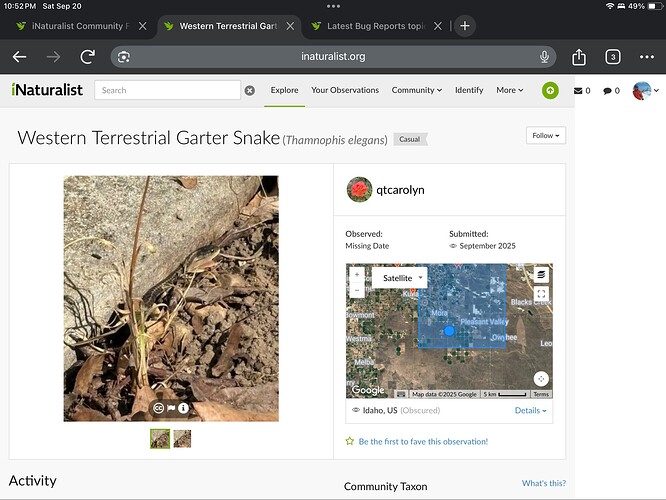Click the Casual quality grade badge
This screenshot has height=500, width=666.
[410, 139]
